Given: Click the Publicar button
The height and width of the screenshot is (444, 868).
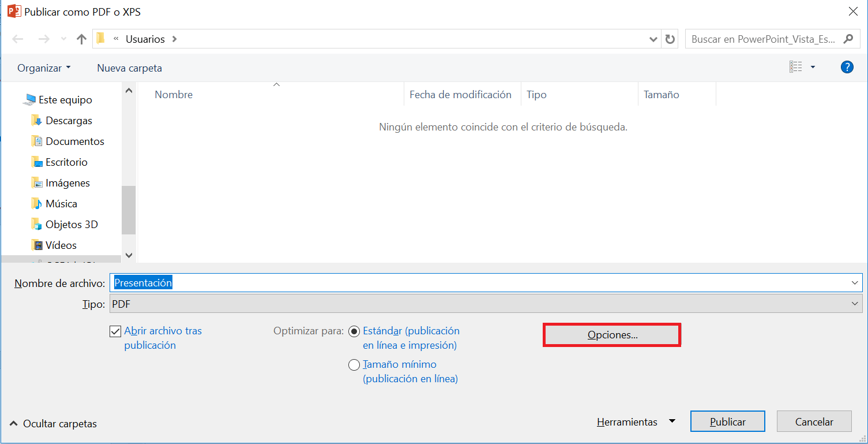Looking at the screenshot, I should 728,421.
